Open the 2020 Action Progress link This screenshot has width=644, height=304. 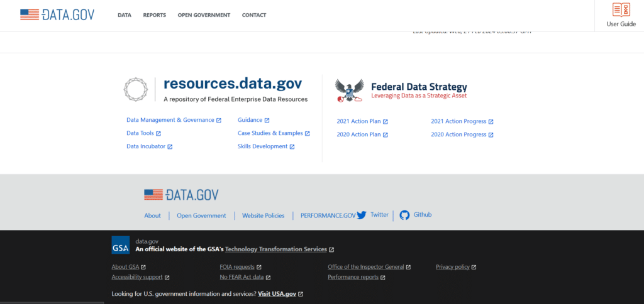(458, 134)
